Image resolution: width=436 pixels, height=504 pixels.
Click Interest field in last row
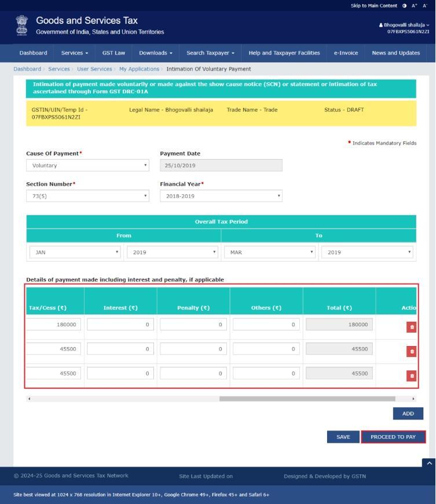click(120, 373)
